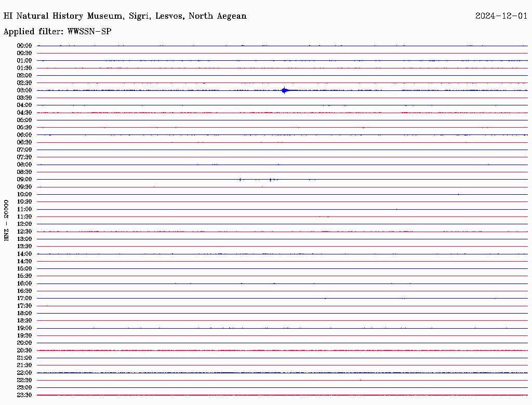Click the second small spike on the 09:00 trace

point(270,180)
